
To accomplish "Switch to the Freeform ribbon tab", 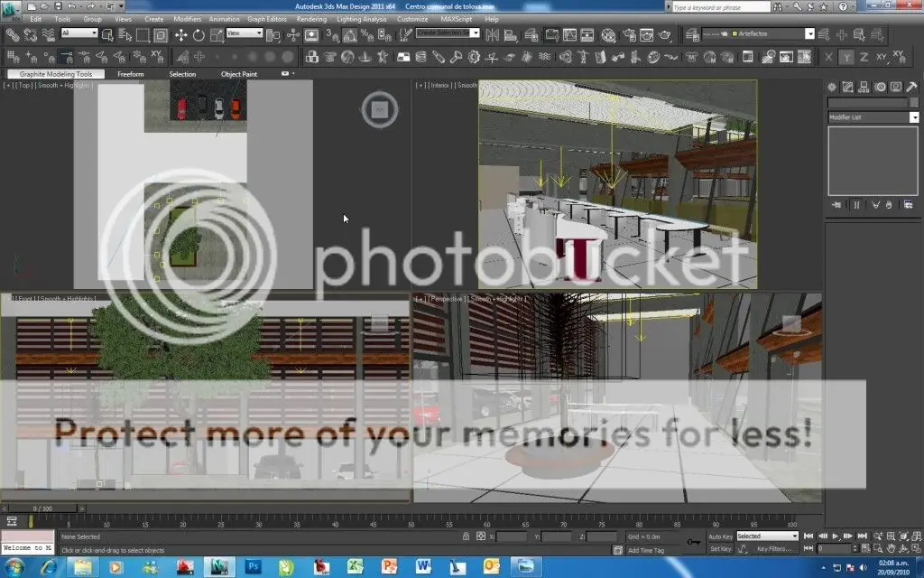I will tap(130, 74).
